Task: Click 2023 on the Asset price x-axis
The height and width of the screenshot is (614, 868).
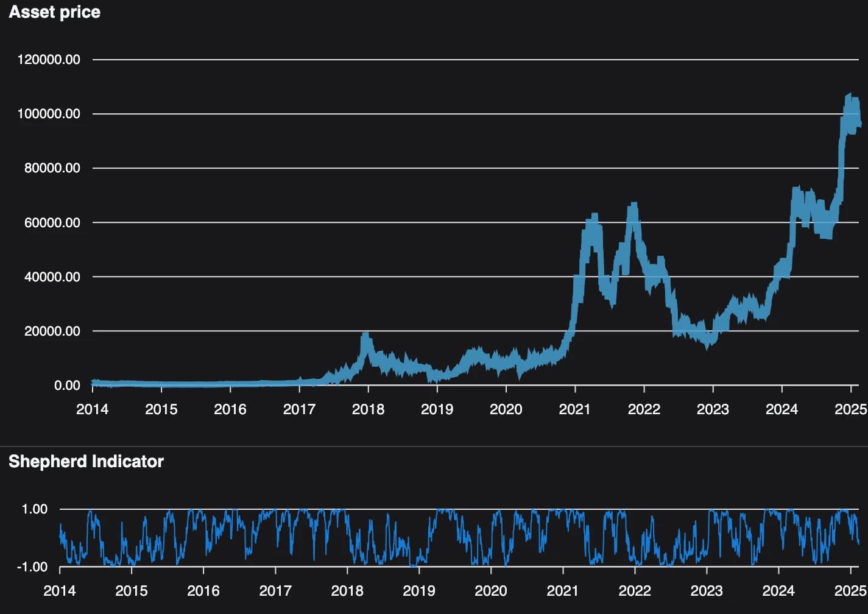Action: point(713,409)
